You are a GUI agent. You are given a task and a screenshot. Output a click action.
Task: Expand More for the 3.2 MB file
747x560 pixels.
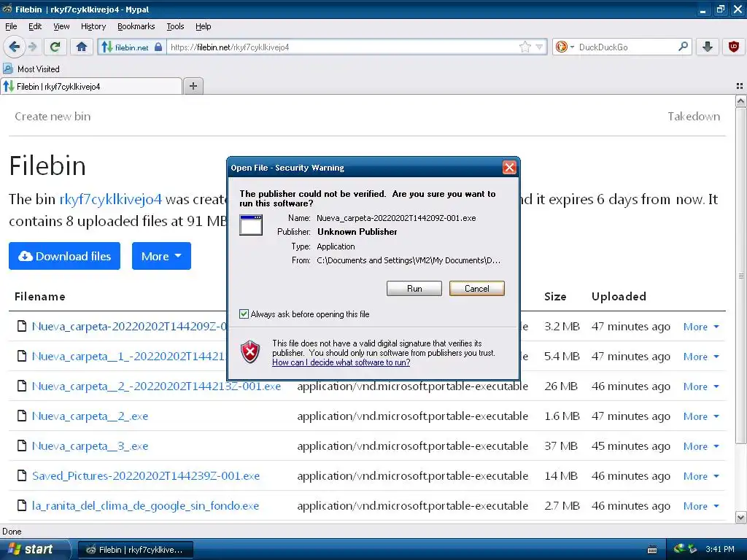(701, 327)
